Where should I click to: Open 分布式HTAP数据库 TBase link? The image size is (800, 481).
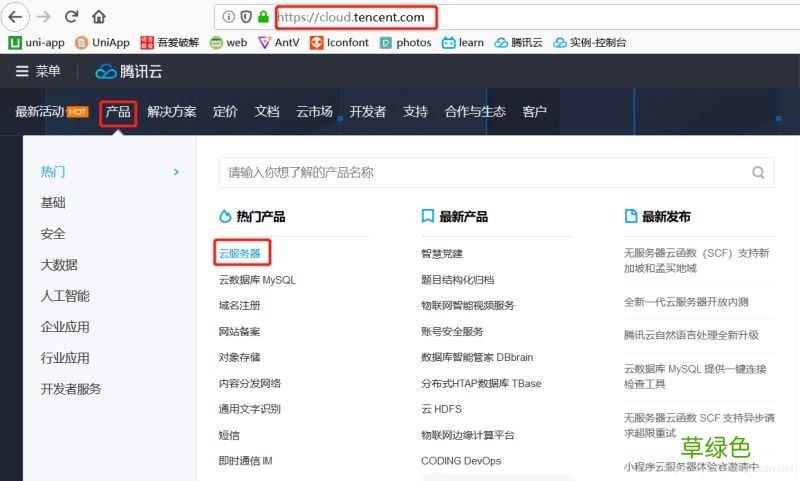[481, 384]
